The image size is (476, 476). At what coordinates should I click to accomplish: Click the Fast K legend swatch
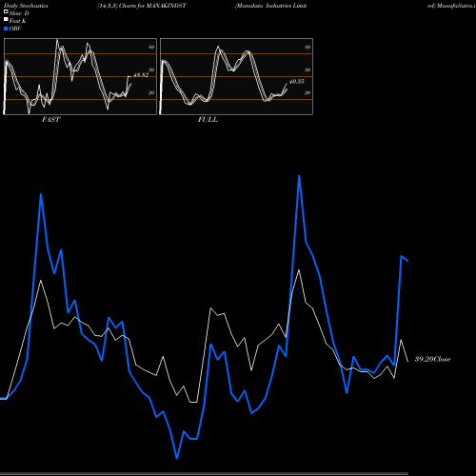tap(6, 19)
